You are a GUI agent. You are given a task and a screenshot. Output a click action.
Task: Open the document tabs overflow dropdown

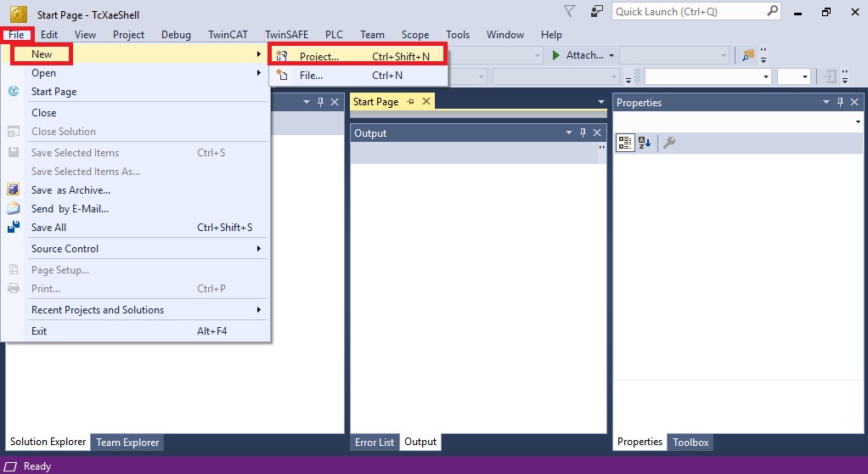point(601,102)
